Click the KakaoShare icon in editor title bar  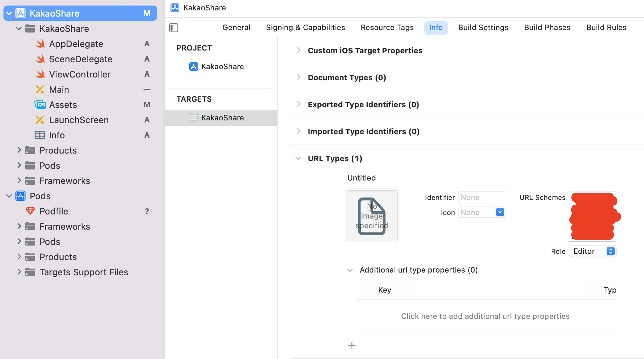point(175,8)
